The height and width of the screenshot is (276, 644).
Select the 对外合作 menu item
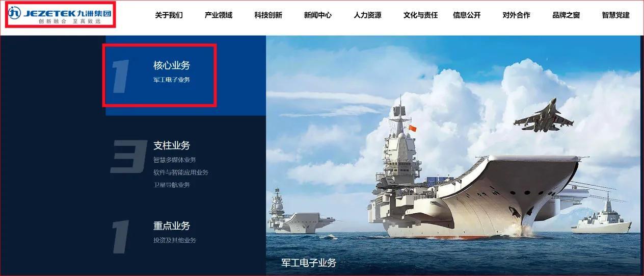(x=516, y=15)
